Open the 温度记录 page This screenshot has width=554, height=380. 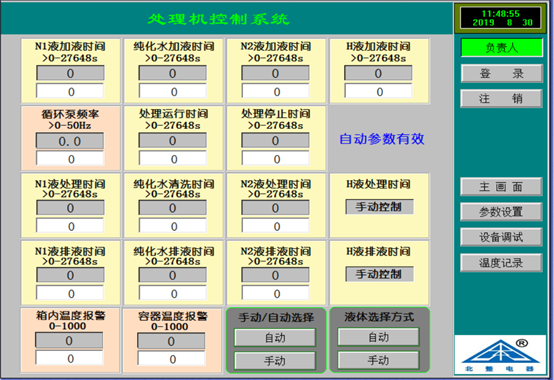(x=501, y=263)
